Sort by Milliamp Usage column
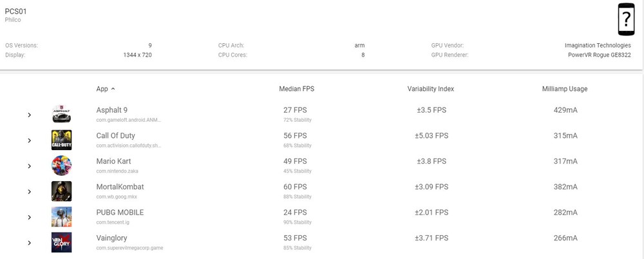This screenshot has width=644, height=259. pos(564,89)
